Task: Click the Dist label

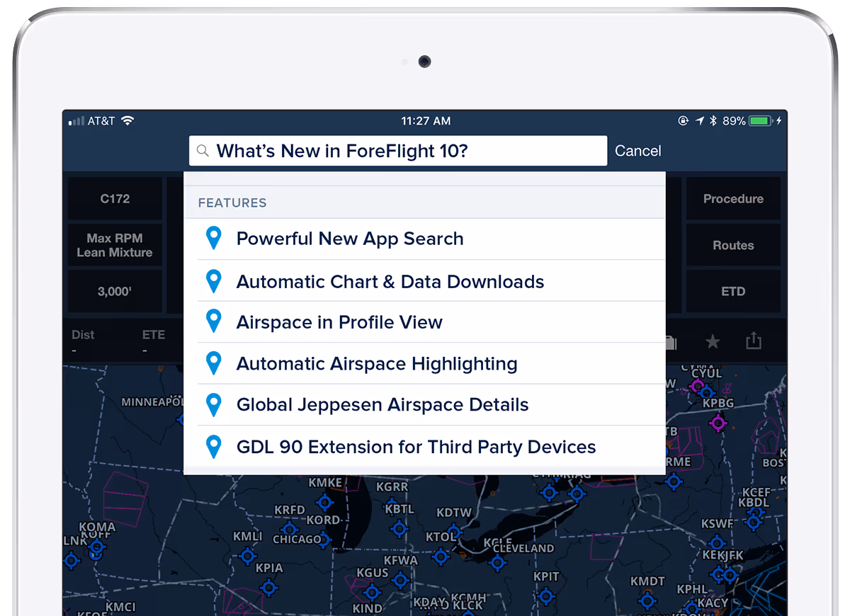Action: [83, 335]
